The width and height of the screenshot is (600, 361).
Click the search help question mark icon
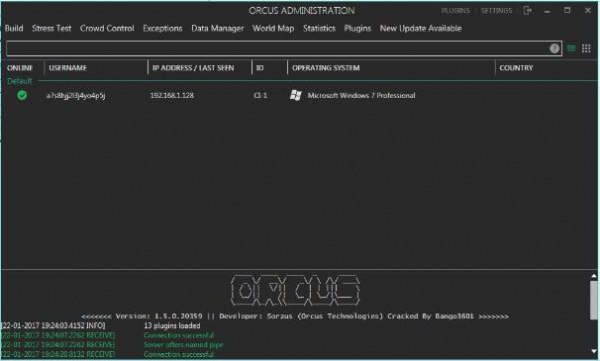[554, 49]
